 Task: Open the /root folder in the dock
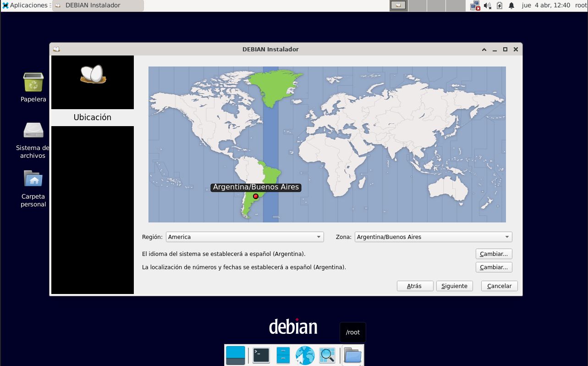(x=352, y=355)
